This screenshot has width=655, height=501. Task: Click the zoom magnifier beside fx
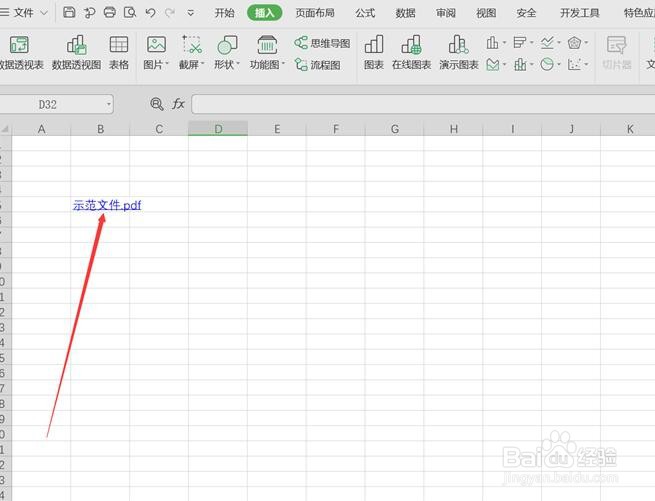click(157, 104)
